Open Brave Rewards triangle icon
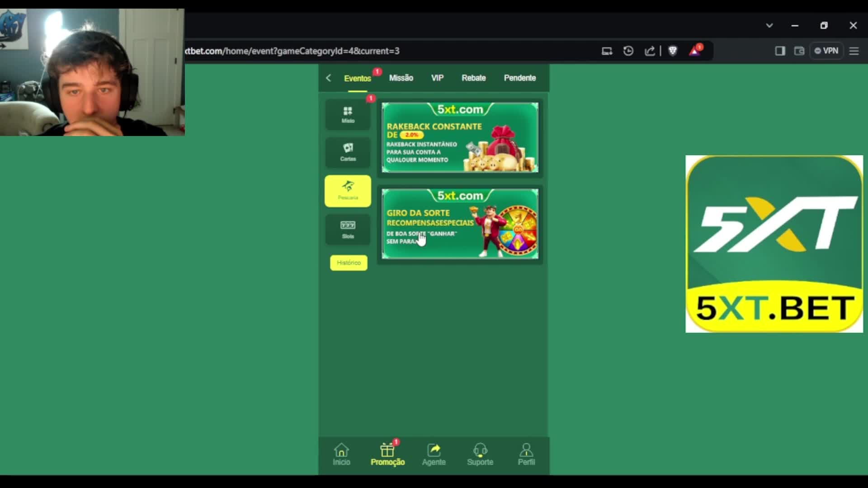This screenshot has width=868, height=488. pyautogui.click(x=695, y=51)
